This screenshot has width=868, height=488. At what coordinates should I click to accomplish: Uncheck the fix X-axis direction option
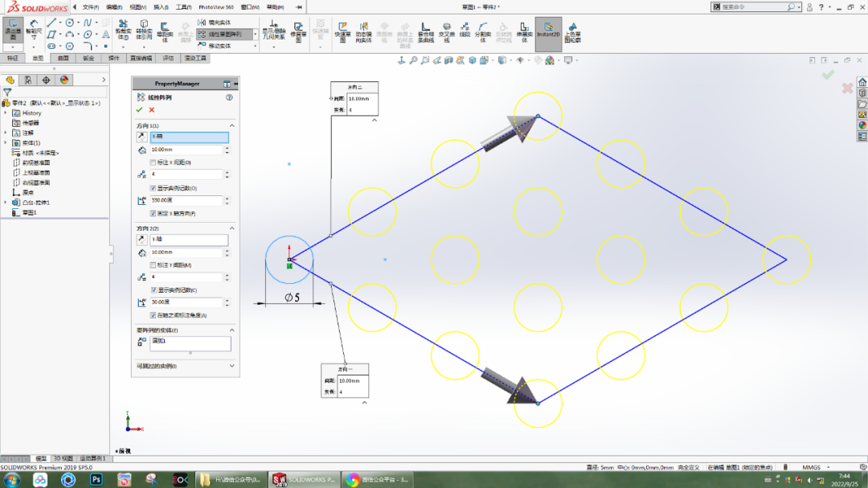153,211
